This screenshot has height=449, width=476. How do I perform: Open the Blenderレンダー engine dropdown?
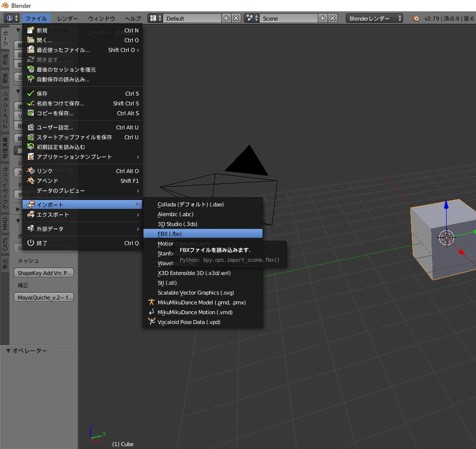tap(375, 18)
